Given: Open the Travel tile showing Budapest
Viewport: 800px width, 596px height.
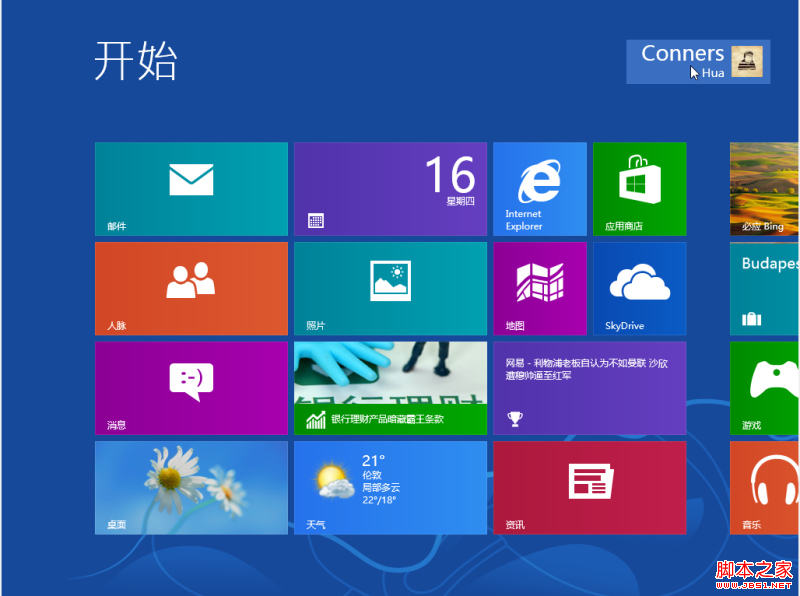Looking at the screenshot, I should 765,288.
